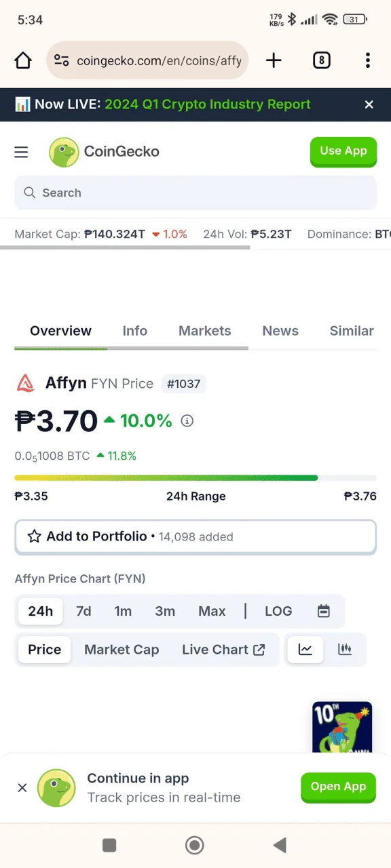Open the hamburger navigation menu

click(21, 152)
